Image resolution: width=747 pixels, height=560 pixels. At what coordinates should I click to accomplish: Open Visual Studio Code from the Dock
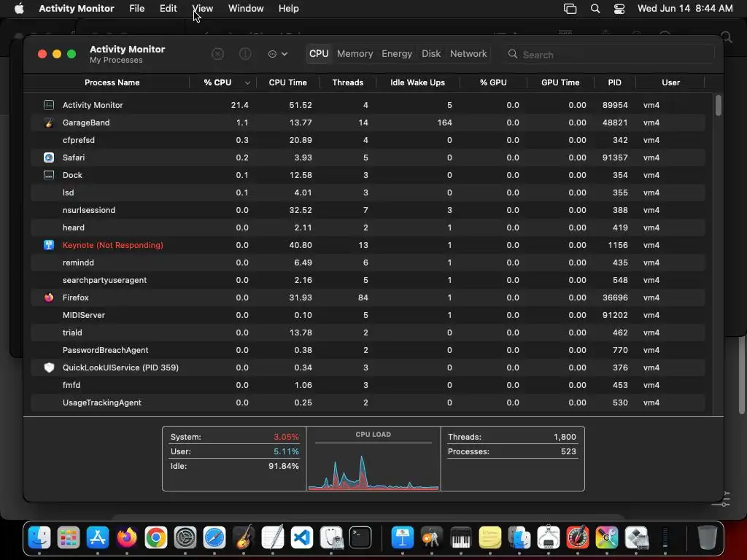(x=302, y=537)
